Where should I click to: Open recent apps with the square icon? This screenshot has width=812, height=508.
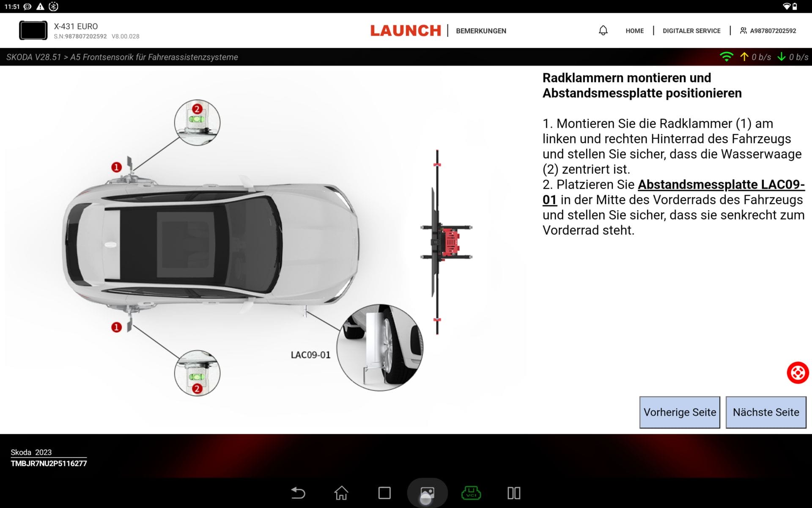[385, 493]
